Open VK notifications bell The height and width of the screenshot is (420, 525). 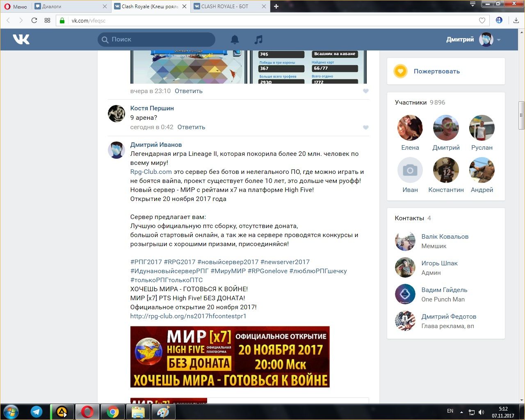pyautogui.click(x=235, y=39)
